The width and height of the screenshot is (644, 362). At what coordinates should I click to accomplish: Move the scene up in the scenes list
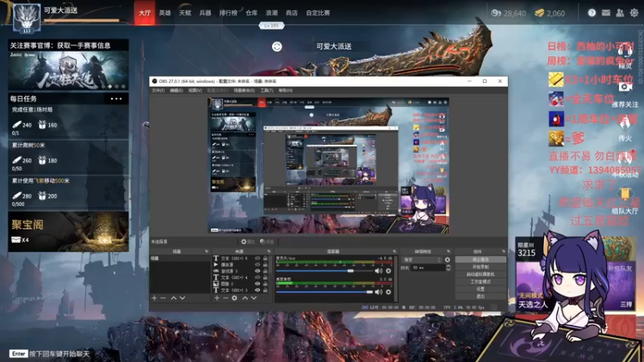pyautogui.click(x=173, y=298)
